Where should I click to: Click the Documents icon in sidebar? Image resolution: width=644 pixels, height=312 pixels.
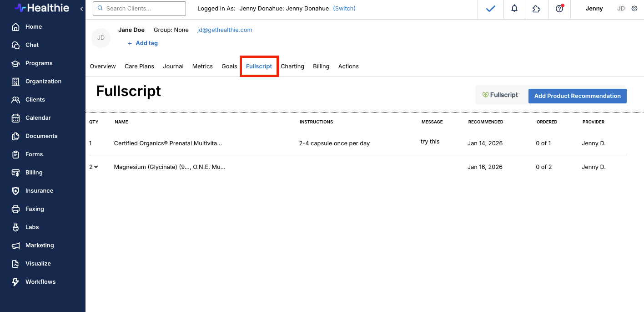tap(15, 136)
